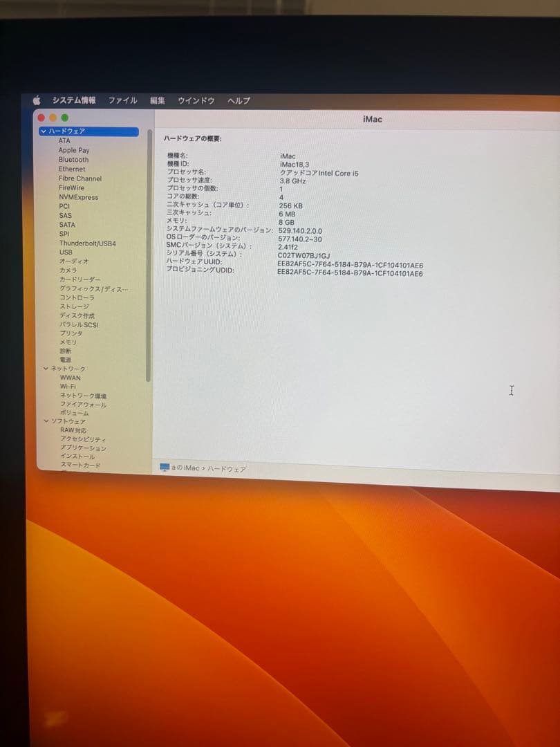Select USB in the sidebar
The width and height of the screenshot is (560, 747).
tap(64, 252)
